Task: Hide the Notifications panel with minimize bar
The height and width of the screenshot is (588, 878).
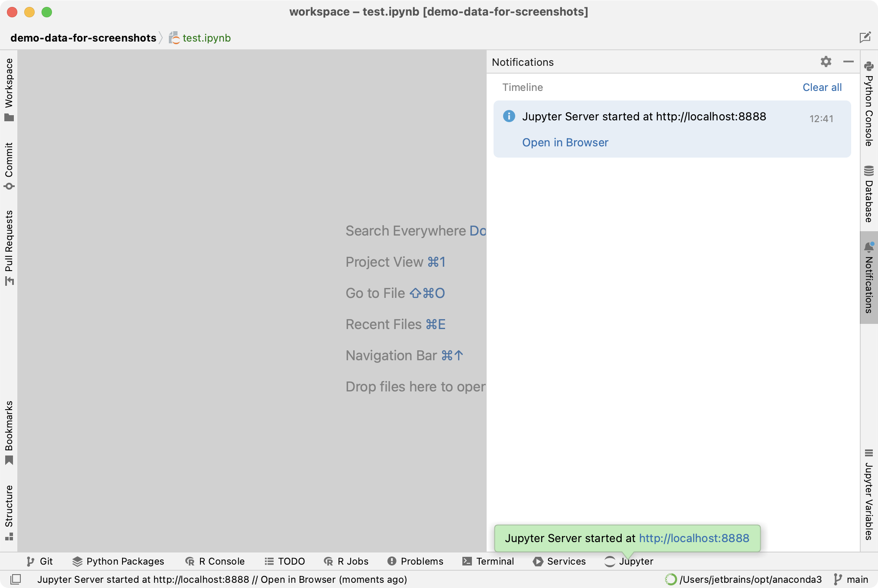Action: click(x=849, y=62)
